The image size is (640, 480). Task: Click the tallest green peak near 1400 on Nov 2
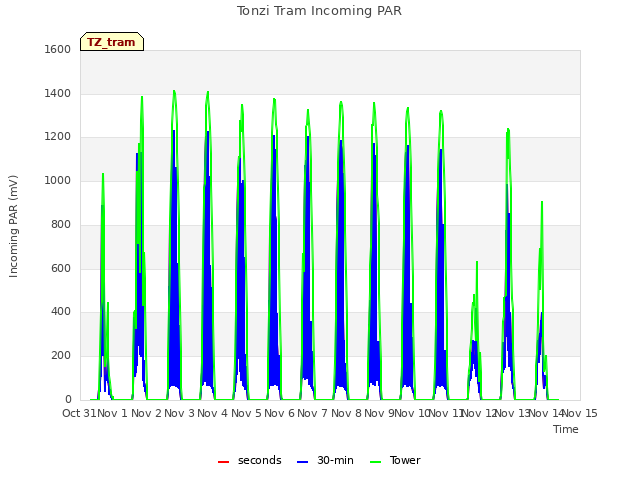pyautogui.click(x=174, y=91)
